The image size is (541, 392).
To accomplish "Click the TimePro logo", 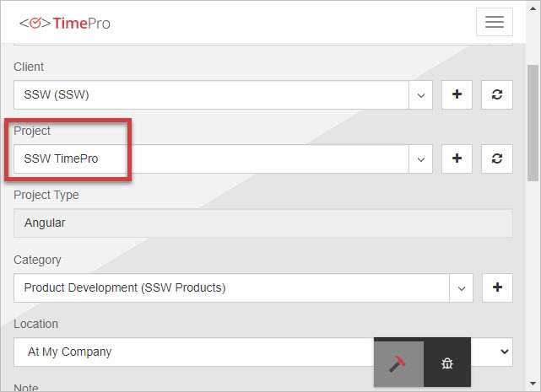I will pyautogui.click(x=65, y=23).
